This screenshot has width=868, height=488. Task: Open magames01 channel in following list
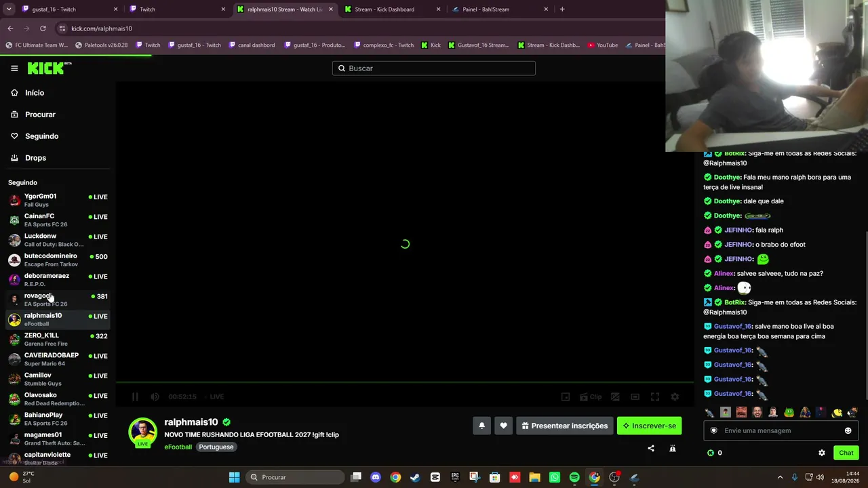coord(58,439)
